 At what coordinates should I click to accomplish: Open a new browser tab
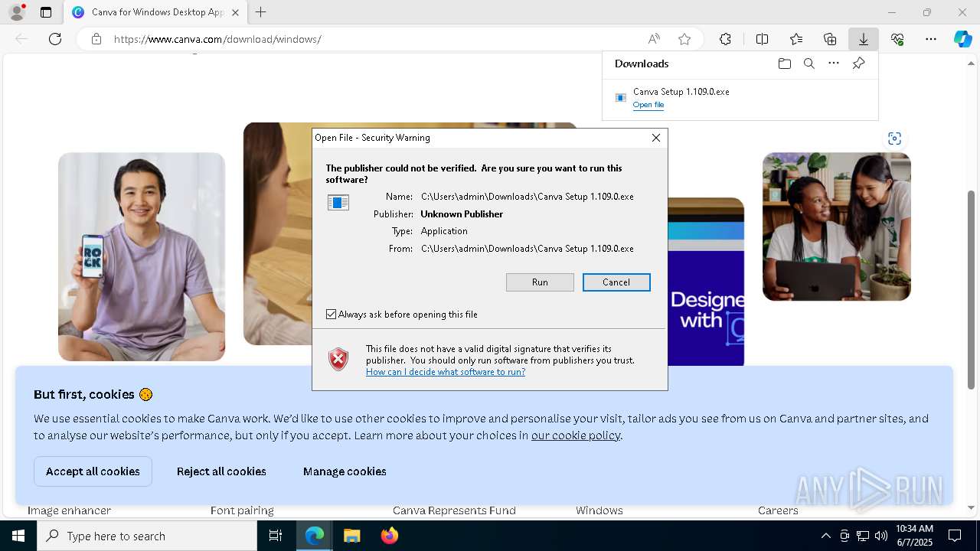[261, 12]
